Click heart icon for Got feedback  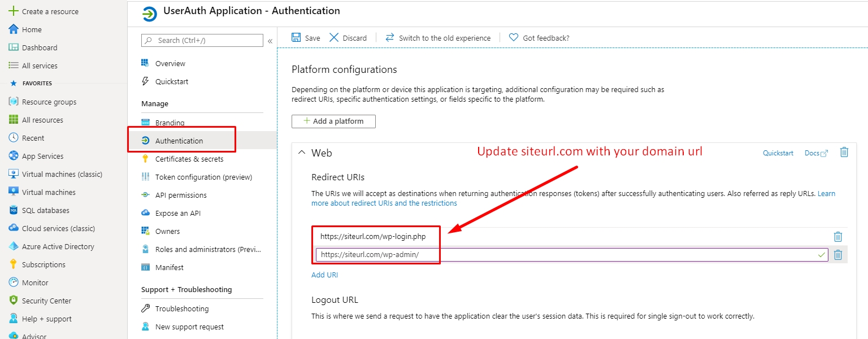point(514,37)
